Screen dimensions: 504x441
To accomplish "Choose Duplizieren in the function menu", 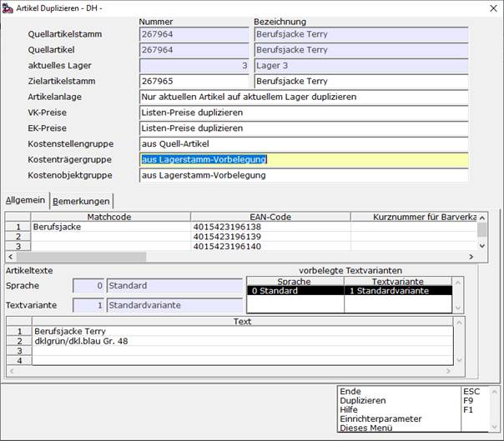I will pyautogui.click(x=363, y=400).
